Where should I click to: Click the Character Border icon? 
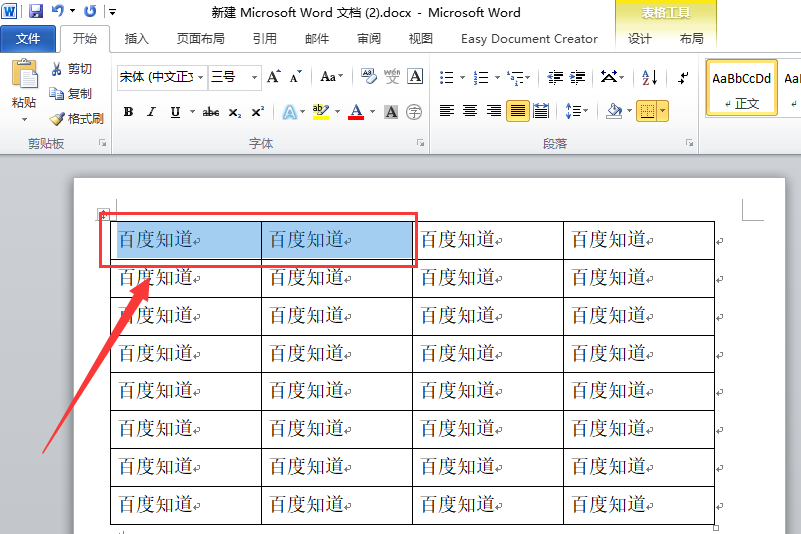click(415, 77)
